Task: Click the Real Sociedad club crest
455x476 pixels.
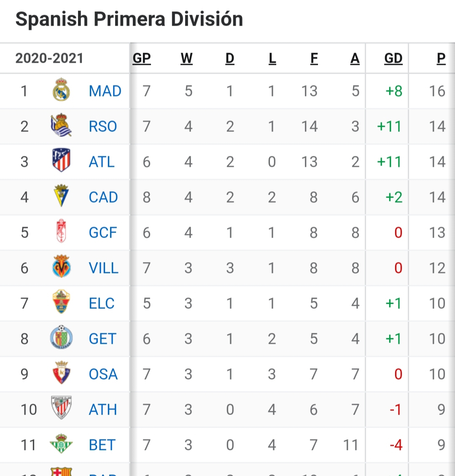Action: [61, 126]
